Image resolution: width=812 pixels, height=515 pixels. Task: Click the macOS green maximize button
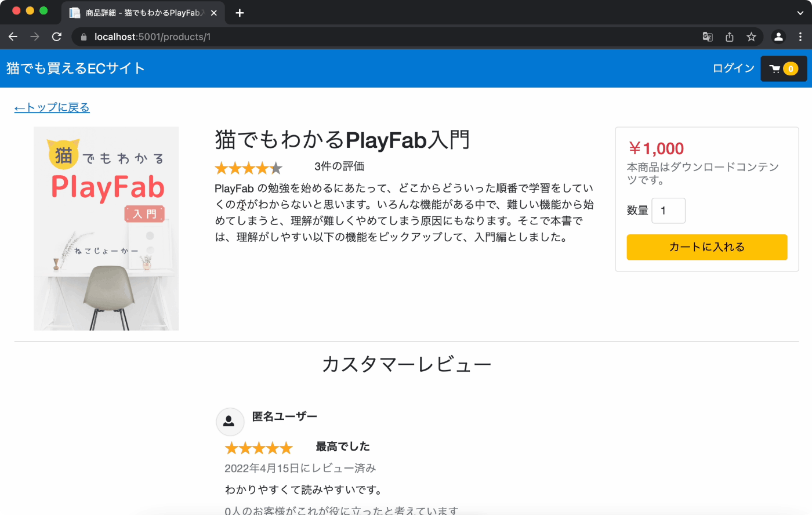point(43,10)
